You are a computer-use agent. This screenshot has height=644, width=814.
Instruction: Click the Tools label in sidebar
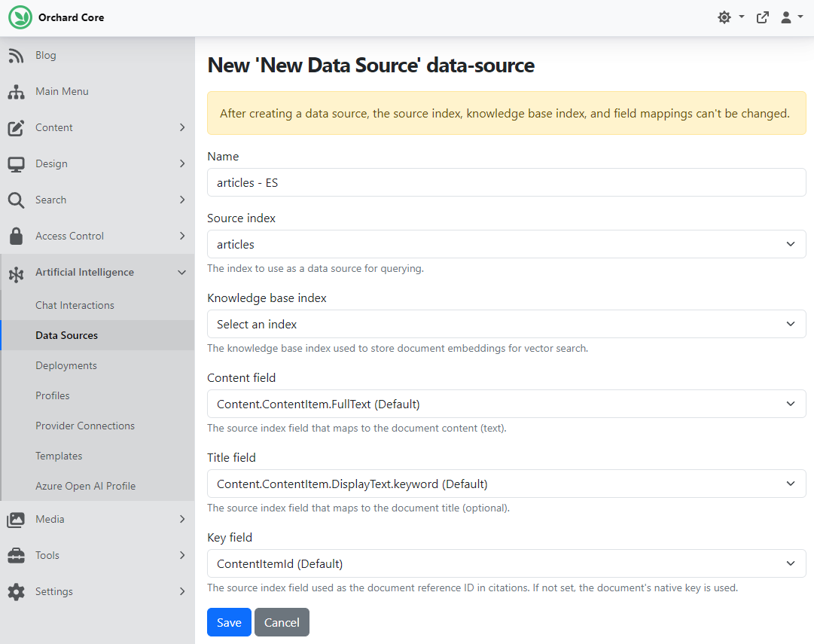[47, 555]
